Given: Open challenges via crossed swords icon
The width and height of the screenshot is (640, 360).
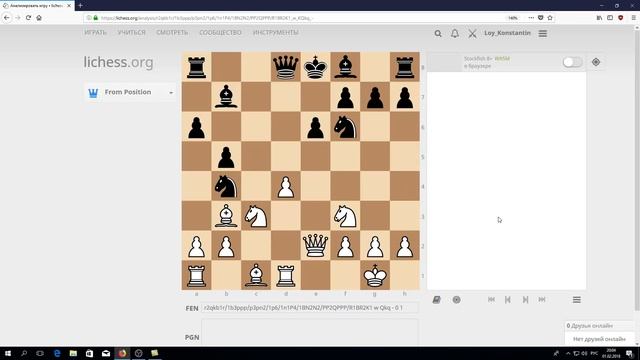Looking at the screenshot, I should point(472,33).
